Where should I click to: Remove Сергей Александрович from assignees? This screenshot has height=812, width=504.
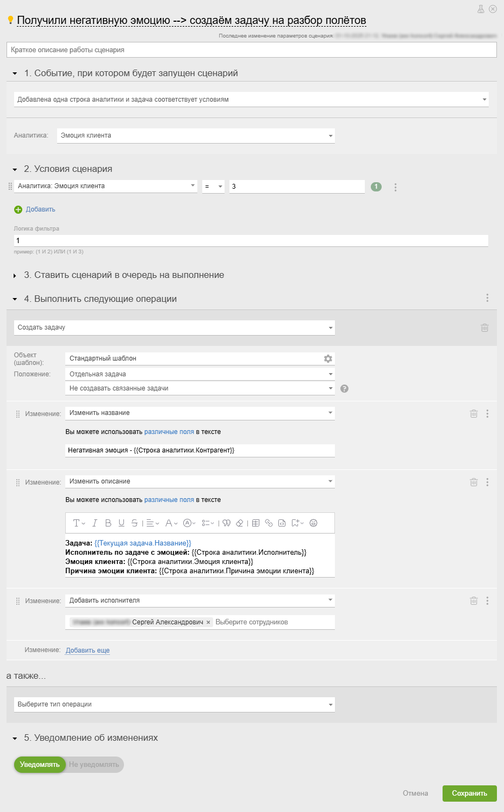(208, 622)
